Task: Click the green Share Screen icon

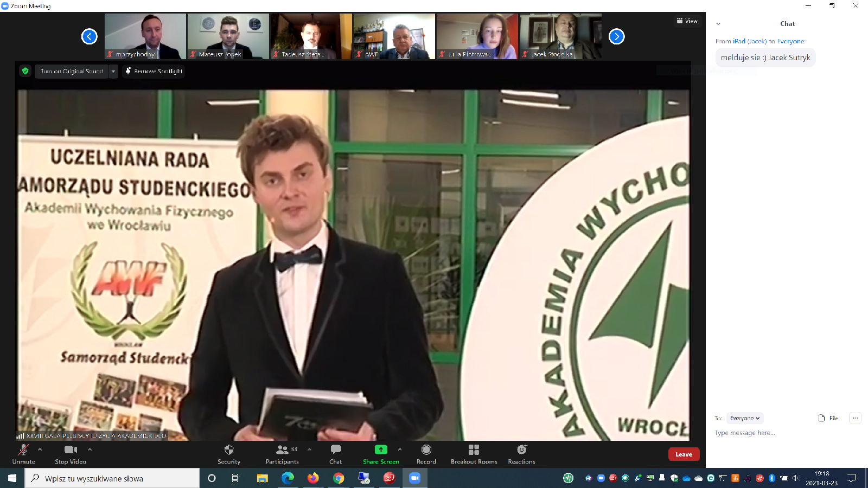Action: [x=381, y=450]
